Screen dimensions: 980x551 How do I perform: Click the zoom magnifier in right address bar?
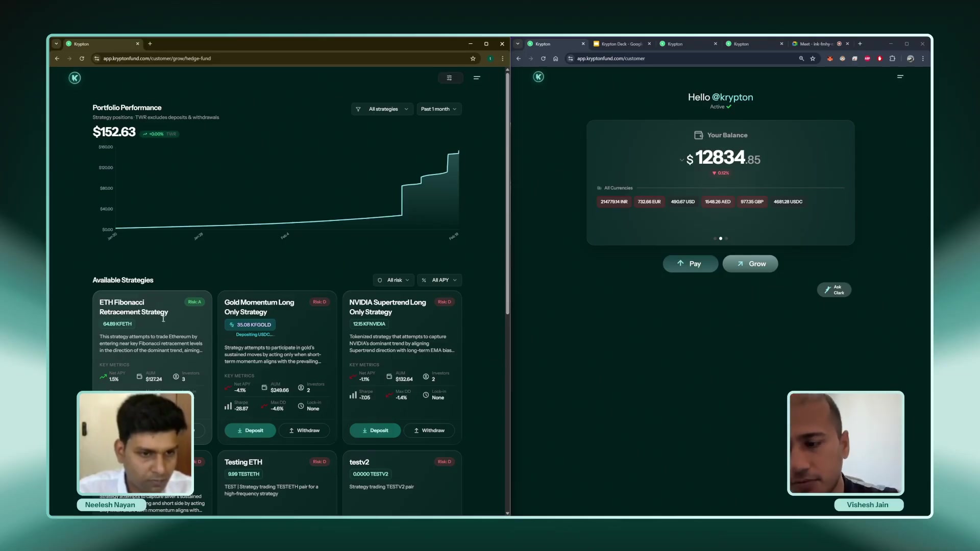[801, 59]
